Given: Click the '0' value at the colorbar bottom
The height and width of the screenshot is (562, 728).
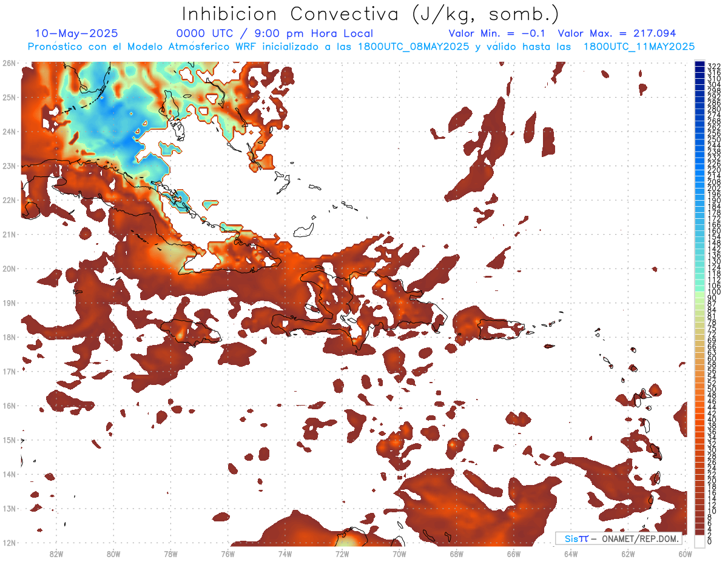Looking at the screenshot, I should click(709, 541).
